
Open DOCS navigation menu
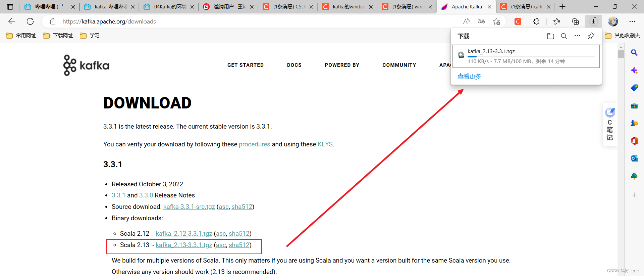(x=294, y=65)
